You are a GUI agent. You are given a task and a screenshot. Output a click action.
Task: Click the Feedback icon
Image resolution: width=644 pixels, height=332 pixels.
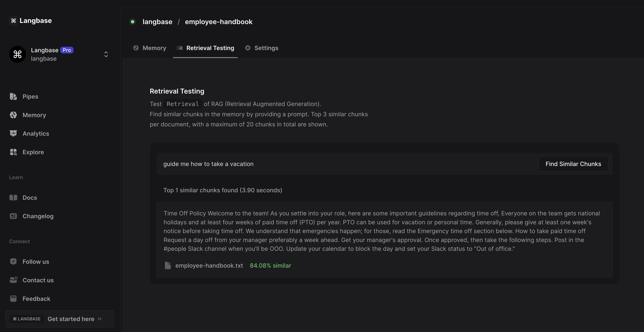pos(13,298)
